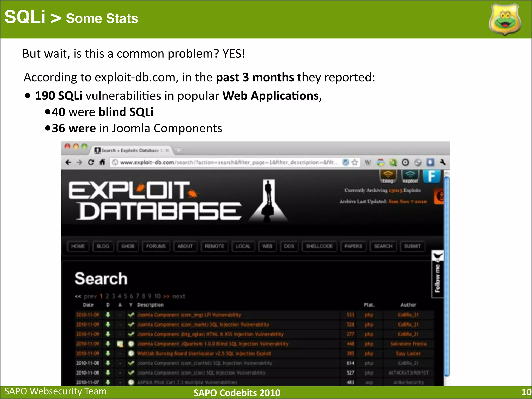Image resolution: width=532 pixels, height=399 pixels.
Task: Bookmark the page with the star icon
Action: point(355,163)
